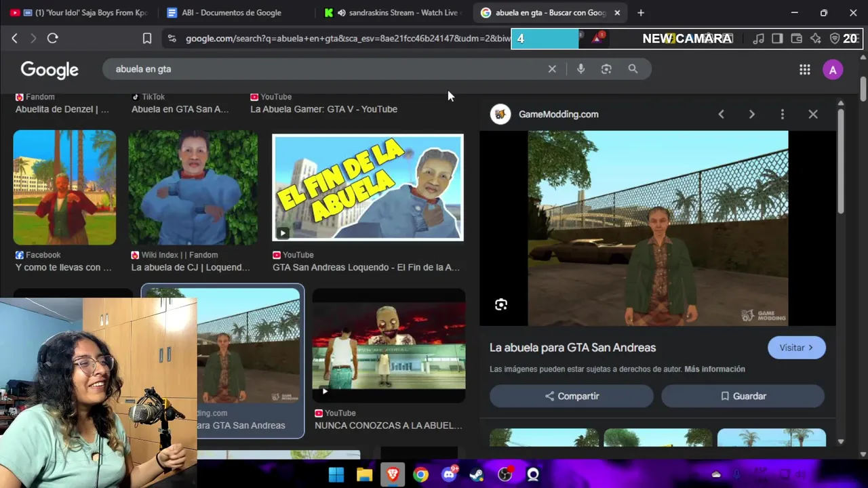868x488 pixels.
Task: Open preview panel three-dot options
Action: click(x=782, y=115)
